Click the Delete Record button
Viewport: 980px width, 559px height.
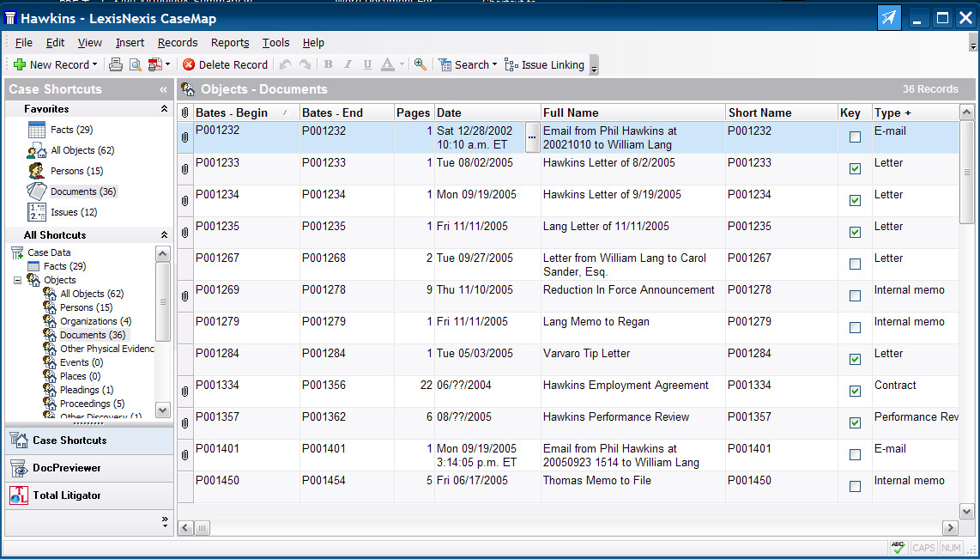pos(225,64)
